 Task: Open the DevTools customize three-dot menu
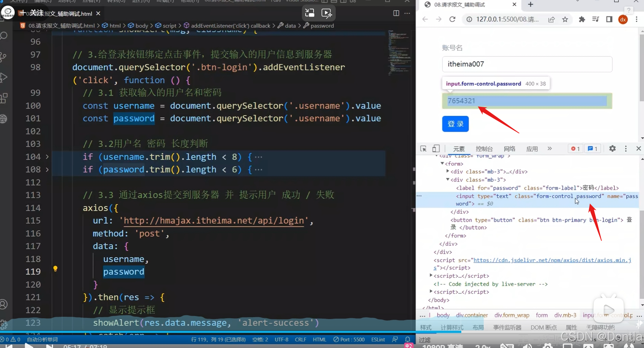tap(626, 149)
